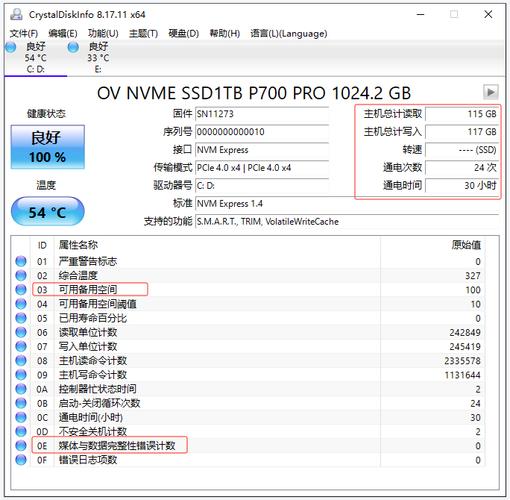The height and width of the screenshot is (500, 510).
Task: Click total host writes value 117 GB
Action: (x=462, y=132)
